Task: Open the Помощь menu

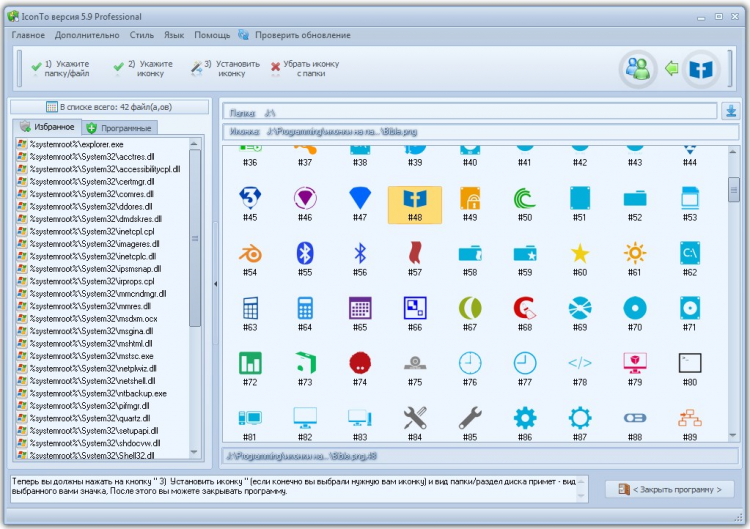Action: pos(212,35)
